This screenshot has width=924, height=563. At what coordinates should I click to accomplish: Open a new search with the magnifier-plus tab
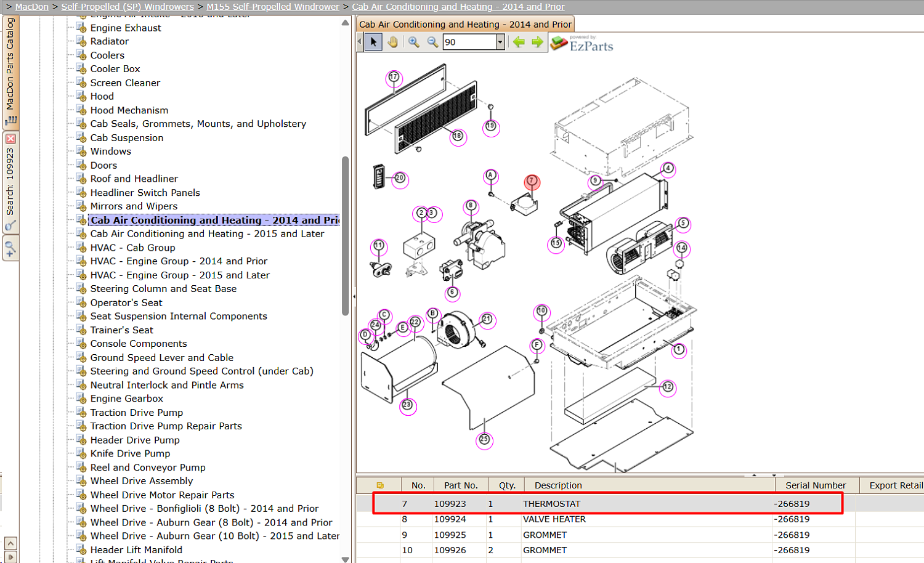[x=10, y=249]
